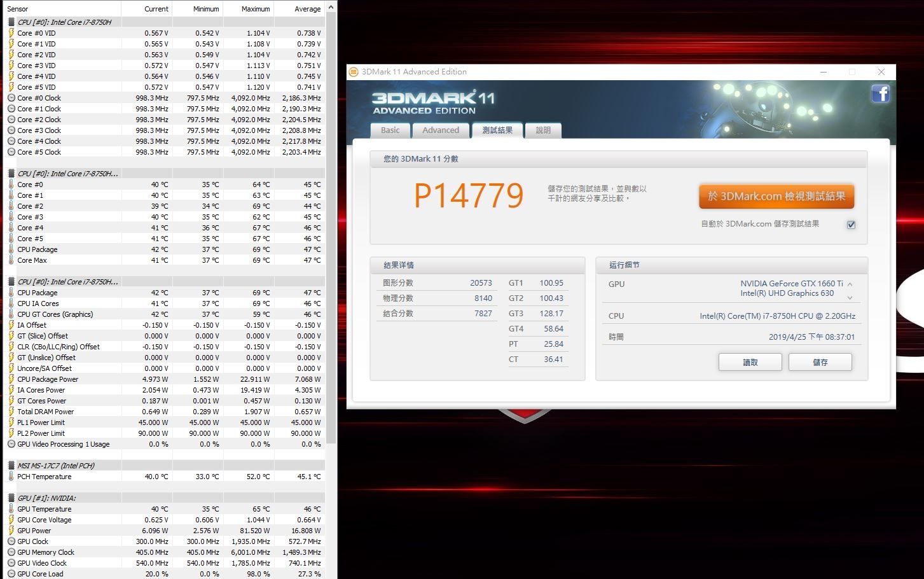Select the P14779 score text
Image resolution: width=924 pixels, height=579 pixels.
pyautogui.click(x=469, y=195)
